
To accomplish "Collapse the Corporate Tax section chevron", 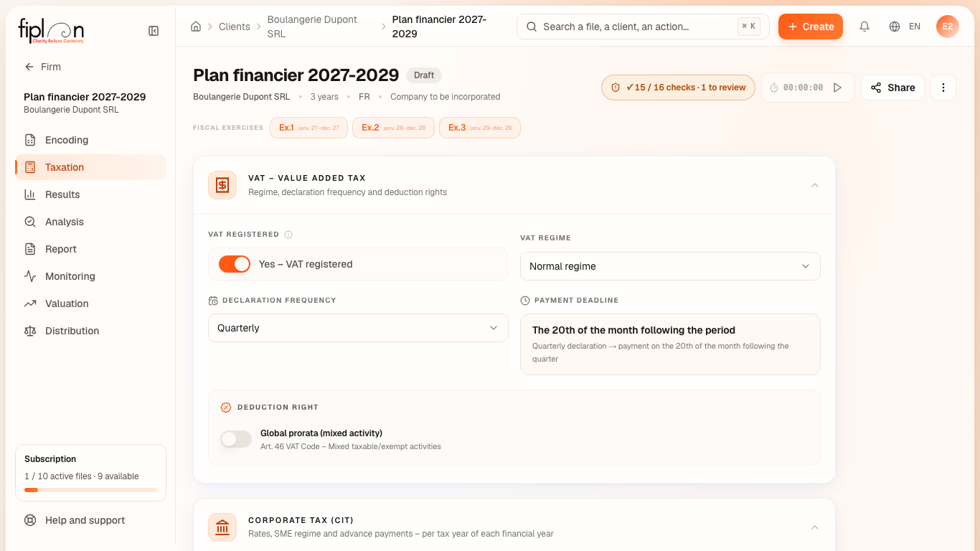I will point(815,527).
